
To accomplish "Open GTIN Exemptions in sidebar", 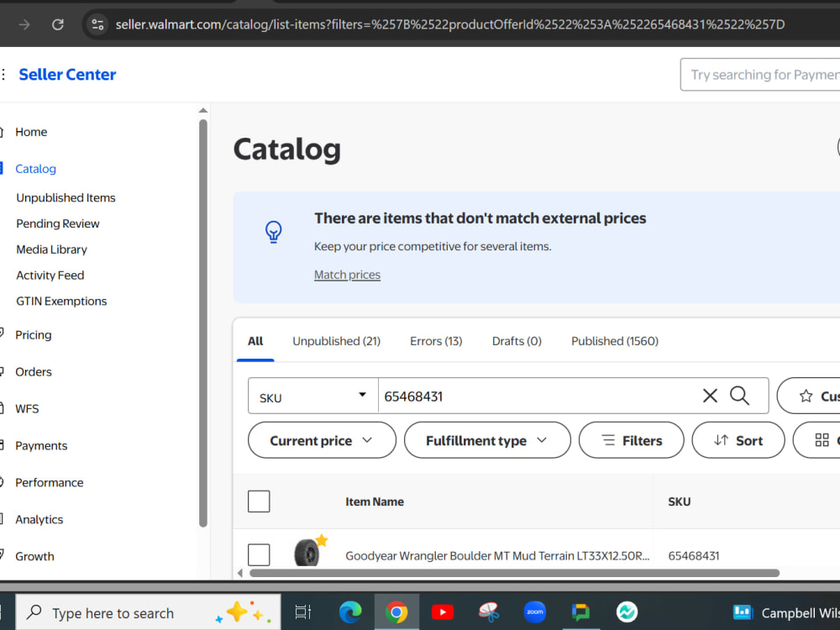I will (61, 301).
